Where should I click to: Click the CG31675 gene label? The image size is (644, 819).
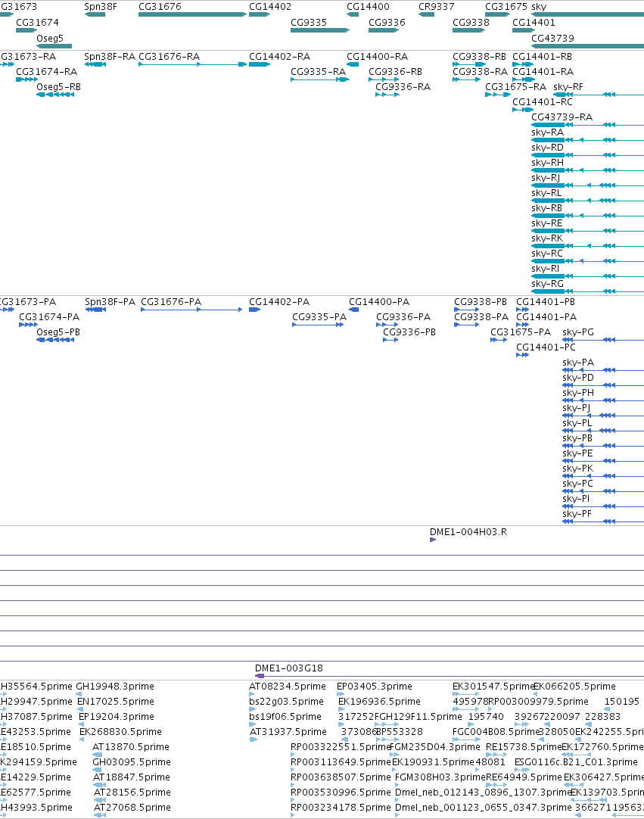click(506, 7)
